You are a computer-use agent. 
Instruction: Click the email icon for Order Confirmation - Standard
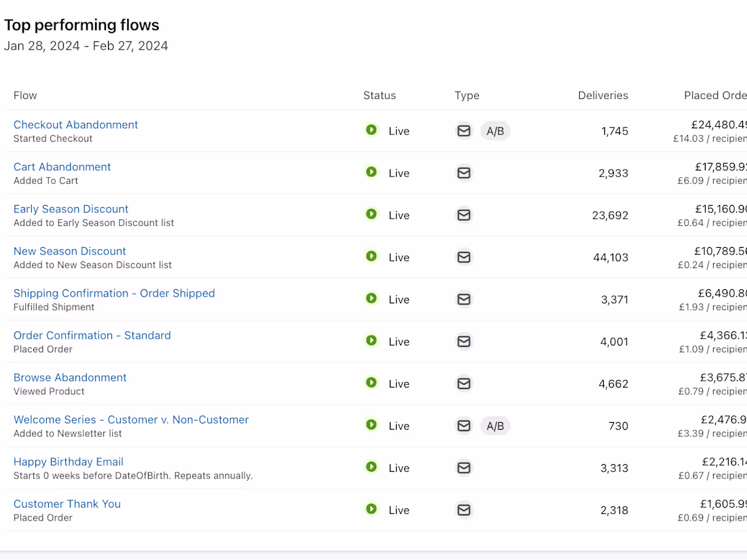coord(464,341)
